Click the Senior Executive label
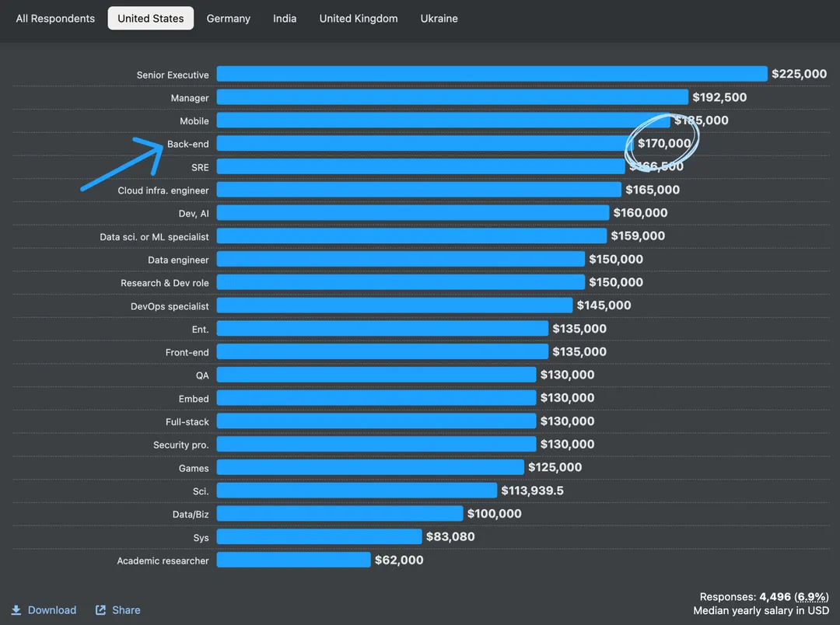840x625 pixels. tap(173, 75)
